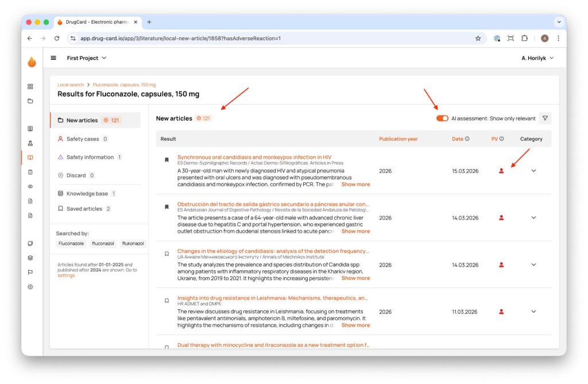Open the folder icon in left sidebar
588x384 pixels.
point(30,101)
